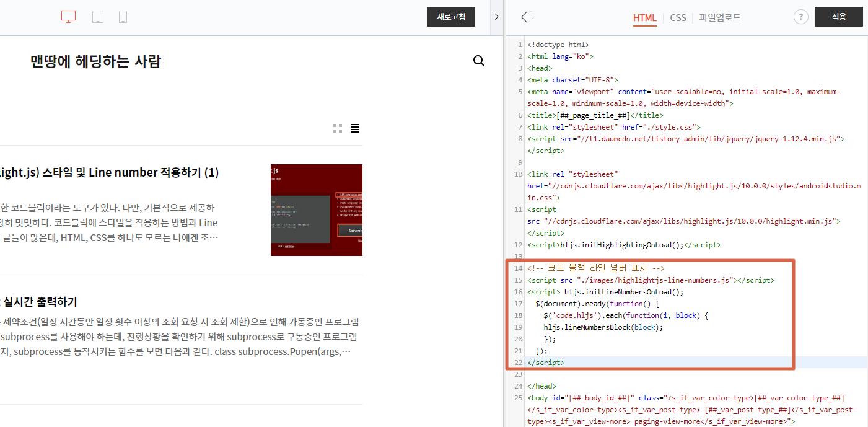Open the blog search magnifier icon

[x=479, y=61]
